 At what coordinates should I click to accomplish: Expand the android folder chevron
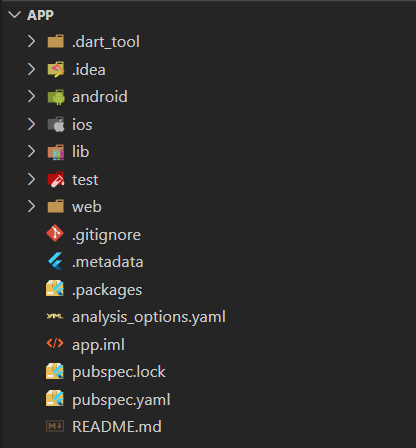(x=31, y=97)
